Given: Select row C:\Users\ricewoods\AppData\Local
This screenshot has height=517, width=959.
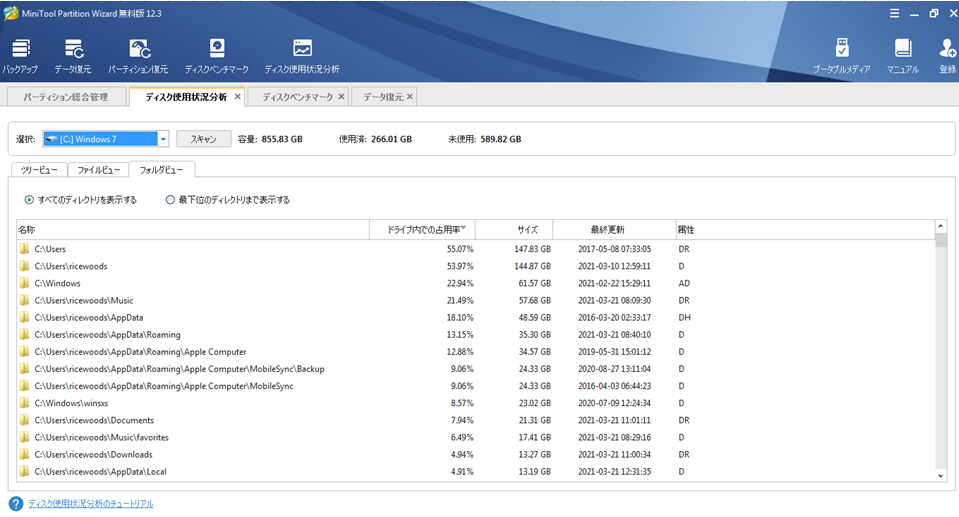Looking at the screenshot, I should point(476,472).
